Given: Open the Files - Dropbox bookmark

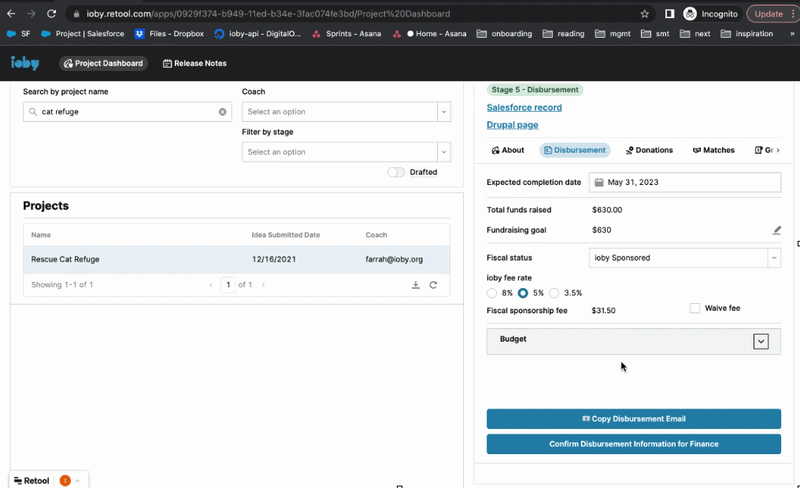Looking at the screenshot, I should [x=169, y=34].
